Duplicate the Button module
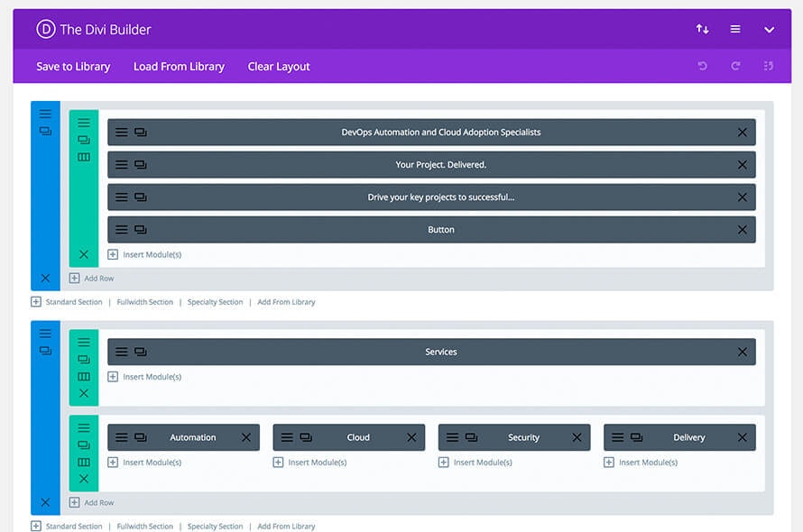This screenshot has height=532, width=803. click(x=141, y=229)
